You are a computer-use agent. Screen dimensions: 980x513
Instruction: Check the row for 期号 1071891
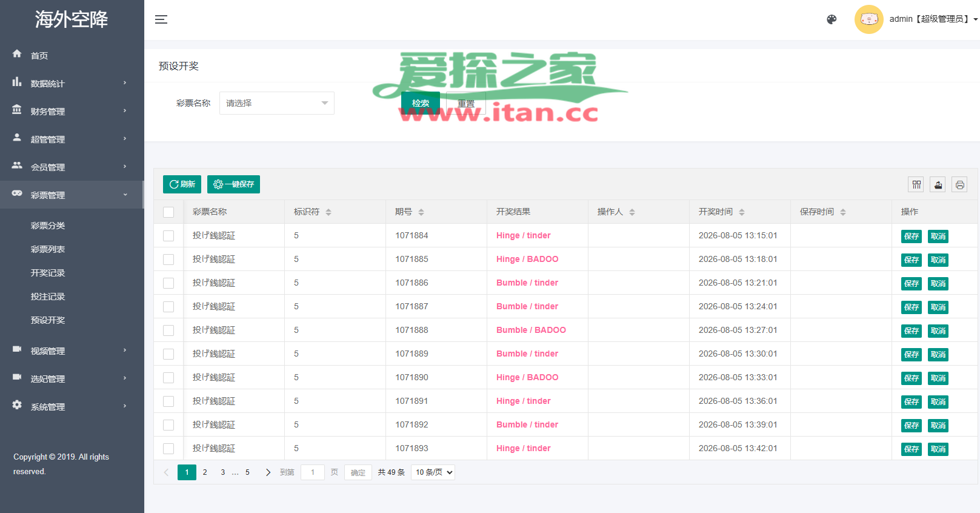click(x=168, y=401)
